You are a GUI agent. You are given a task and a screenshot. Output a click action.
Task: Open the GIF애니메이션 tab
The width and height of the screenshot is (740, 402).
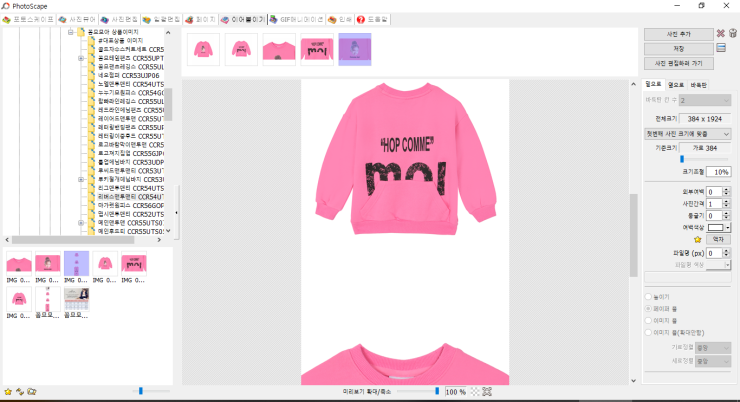coord(296,19)
